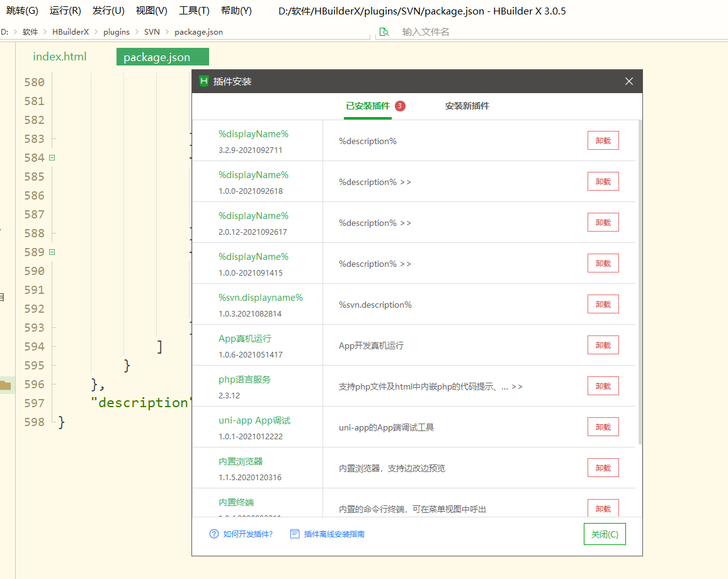
Task: Collapse the code block at line 584
Action: click(x=52, y=158)
